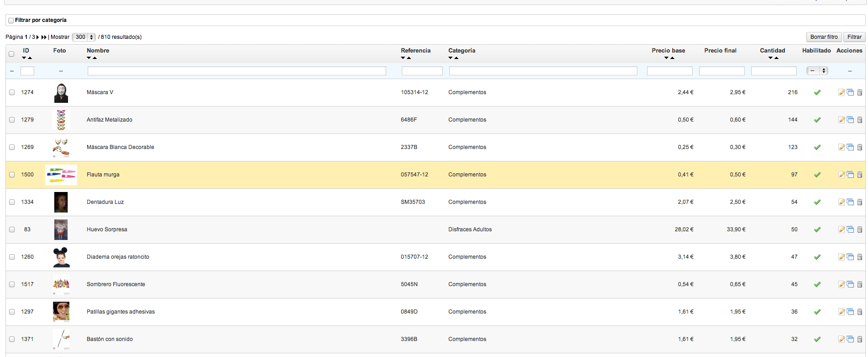Viewport: 868px width, 357px height.
Task: Focus the ID filter field
Action: 27,71
